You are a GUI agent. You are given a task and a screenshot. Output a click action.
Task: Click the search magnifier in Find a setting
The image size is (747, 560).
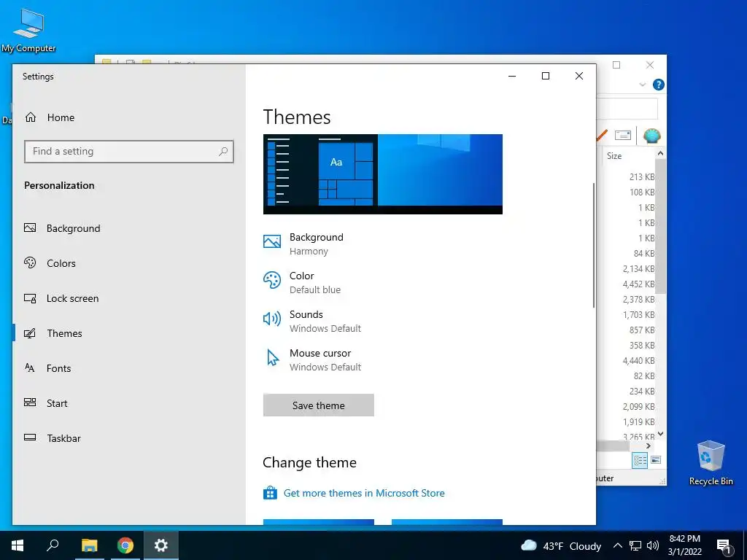click(x=223, y=152)
